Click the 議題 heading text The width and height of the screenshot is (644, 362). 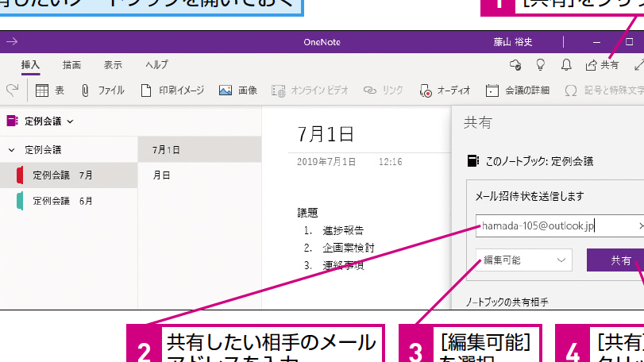[307, 213]
